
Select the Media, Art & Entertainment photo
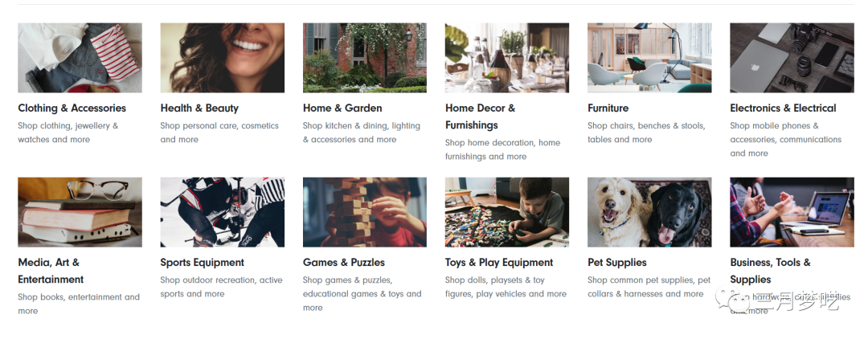tap(80, 212)
